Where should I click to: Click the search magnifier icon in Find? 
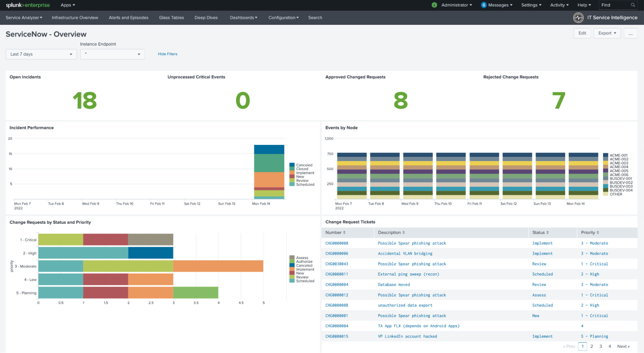tap(633, 5)
